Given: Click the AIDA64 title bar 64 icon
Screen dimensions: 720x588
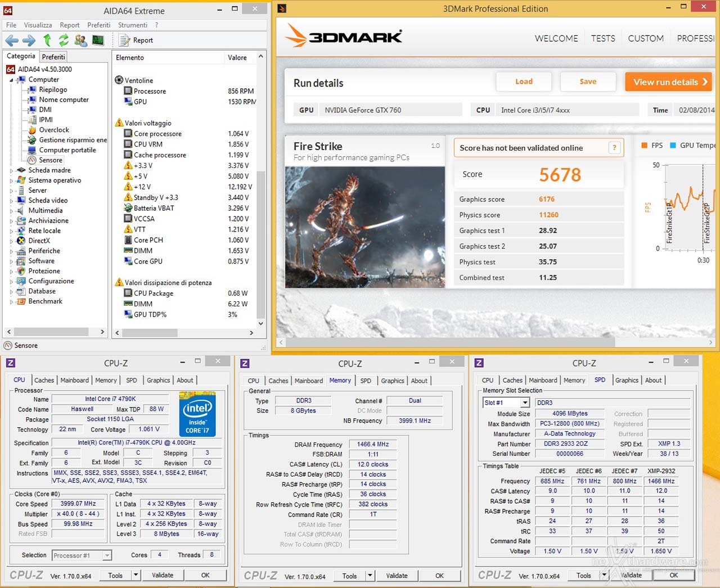Looking at the screenshot, I should [8, 11].
